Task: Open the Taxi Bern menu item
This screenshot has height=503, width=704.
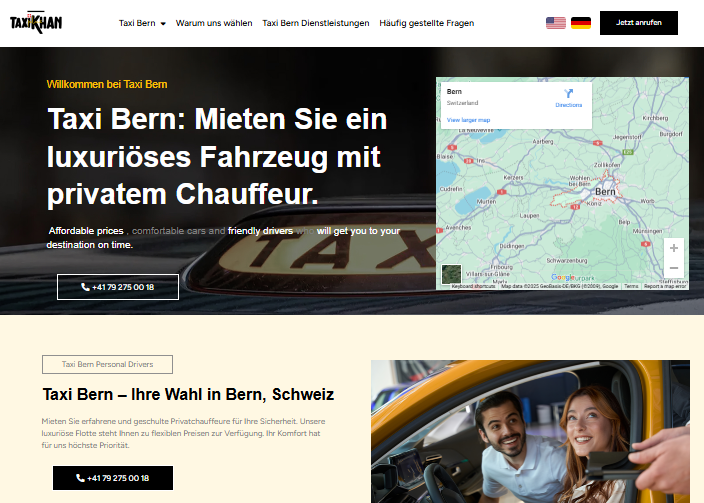Action: click(137, 23)
